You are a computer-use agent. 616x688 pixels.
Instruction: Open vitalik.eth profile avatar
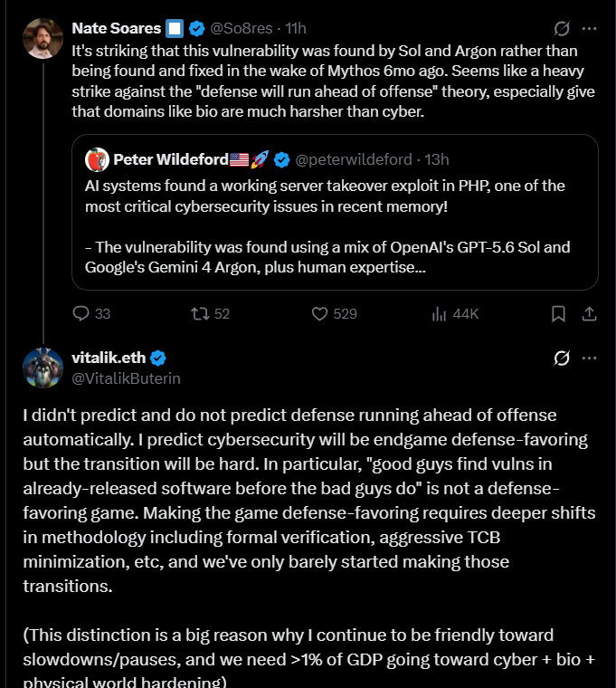pos(43,368)
